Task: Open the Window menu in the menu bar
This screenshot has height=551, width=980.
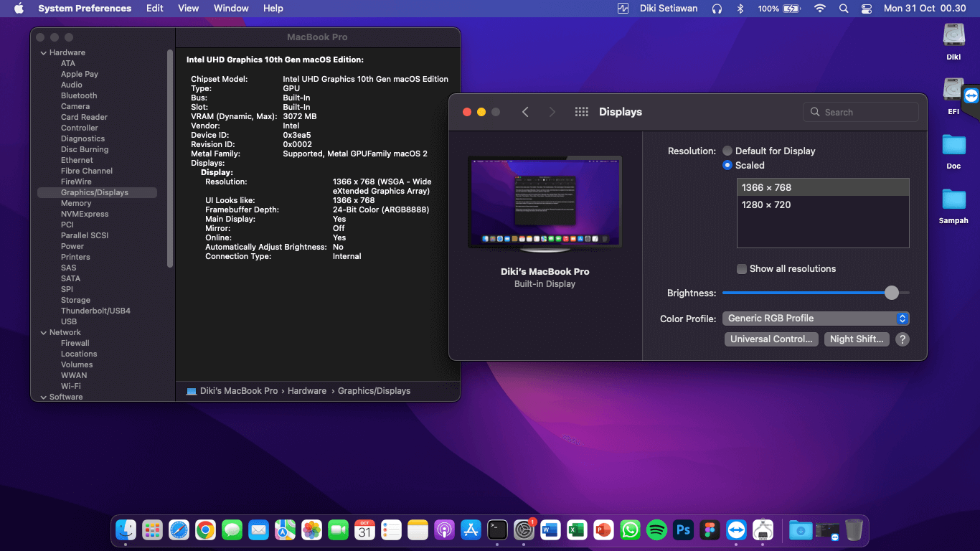Action: 231,9
